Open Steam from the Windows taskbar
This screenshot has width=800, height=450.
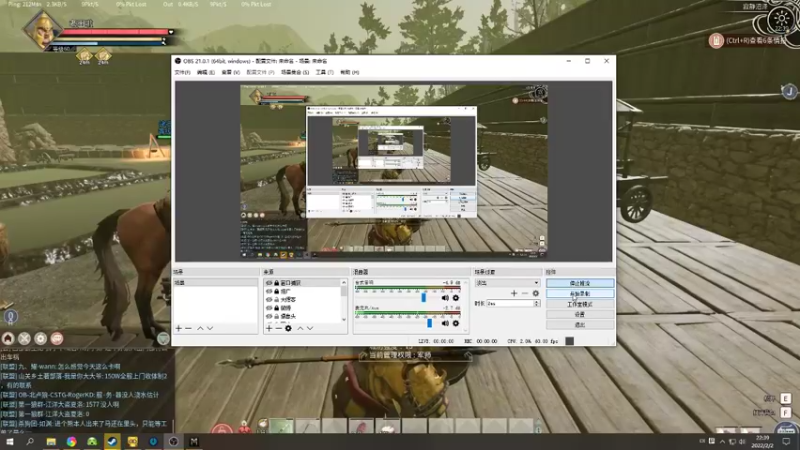pyautogui.click(x=112, y=441)
